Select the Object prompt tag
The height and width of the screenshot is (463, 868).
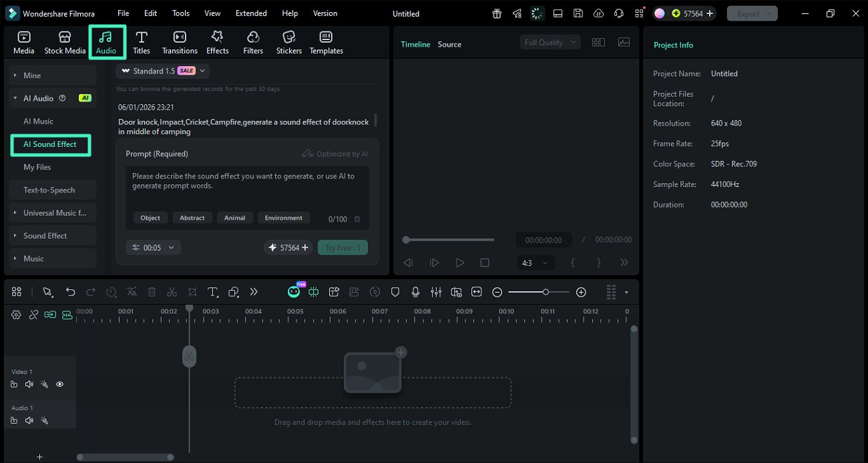[x=150, y=218]
